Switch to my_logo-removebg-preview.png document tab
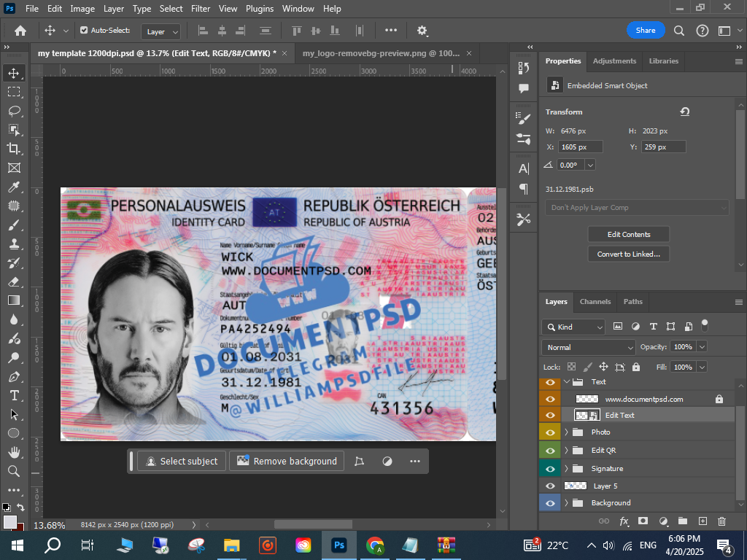Screen dimensions: 747x560 [381, 53]
